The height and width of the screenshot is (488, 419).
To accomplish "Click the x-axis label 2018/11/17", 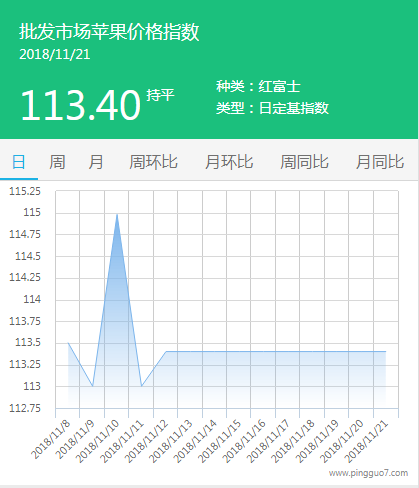I will (x=269, y=442).
